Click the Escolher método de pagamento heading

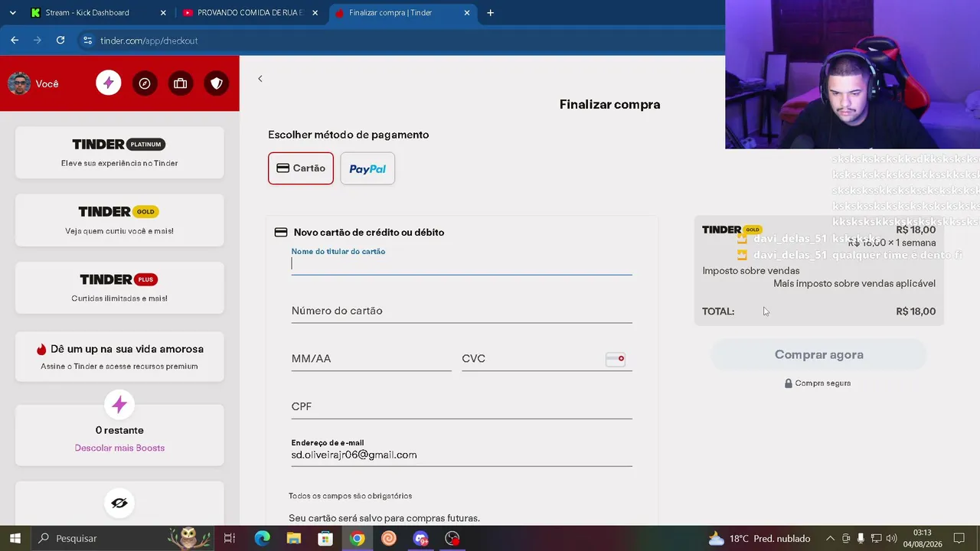click(348, 135)
